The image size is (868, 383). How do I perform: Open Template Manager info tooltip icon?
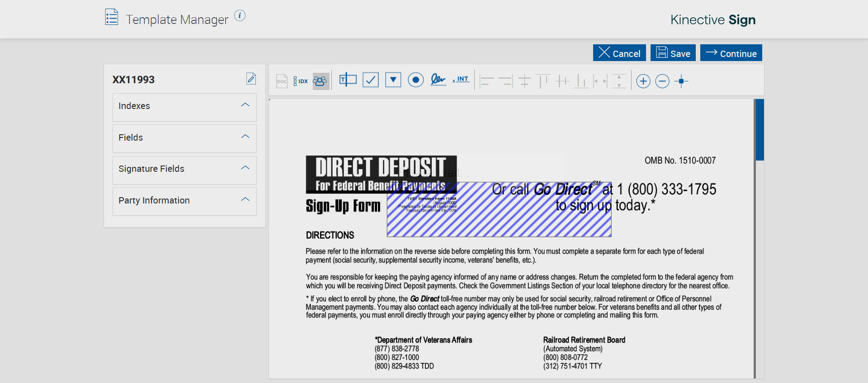[x=240, y=15]
